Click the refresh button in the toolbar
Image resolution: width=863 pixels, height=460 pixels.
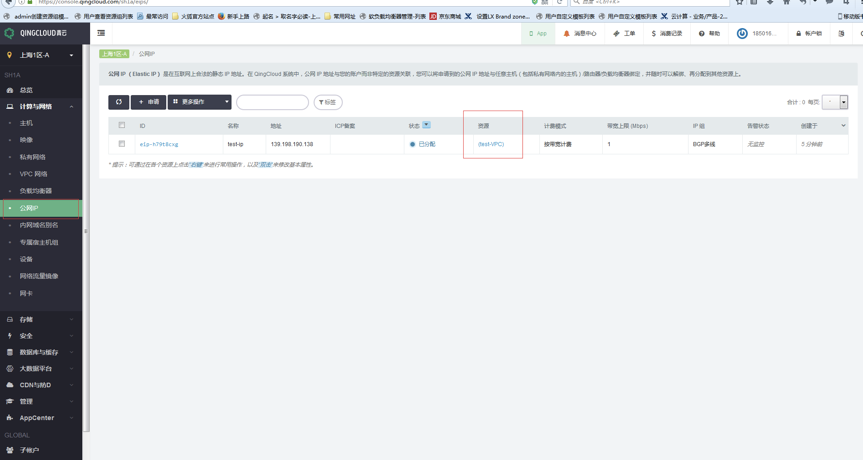(118, 102)
